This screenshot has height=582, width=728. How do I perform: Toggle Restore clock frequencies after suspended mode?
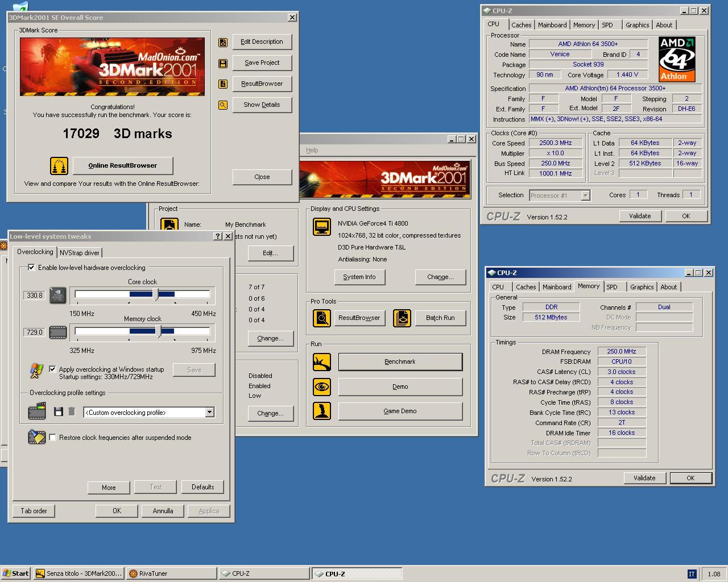click(x=52, y=437)
